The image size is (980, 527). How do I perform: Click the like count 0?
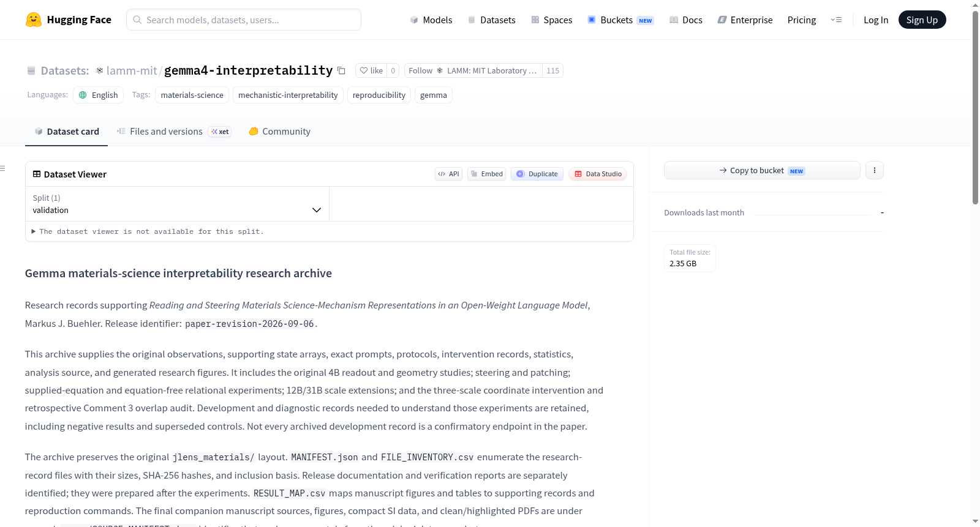pyautogui.click(x=393, y=70)
